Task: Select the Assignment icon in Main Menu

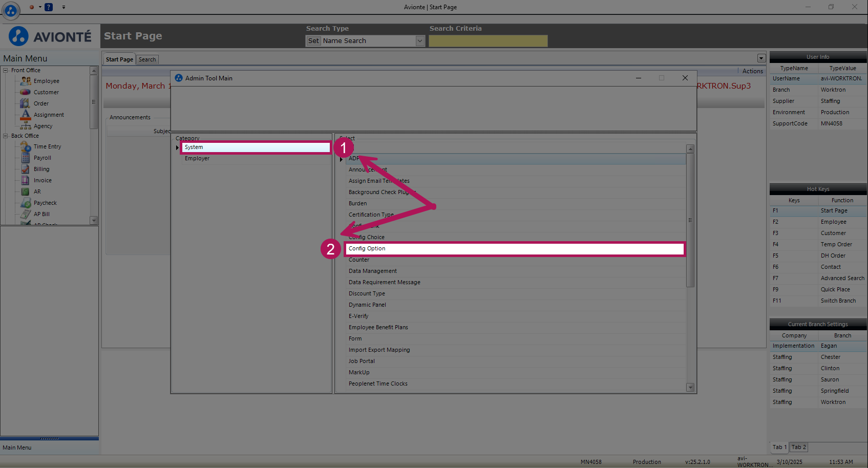Action: pos(26,115)
